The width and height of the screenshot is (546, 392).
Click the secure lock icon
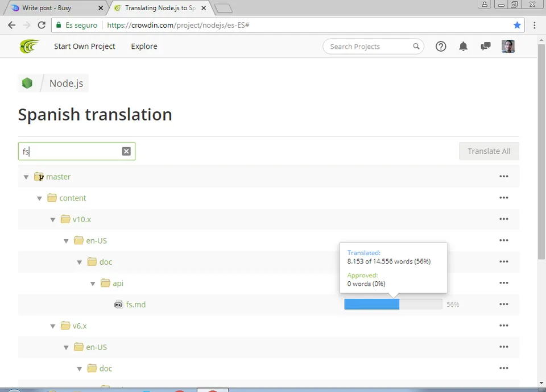coord(59,25)
